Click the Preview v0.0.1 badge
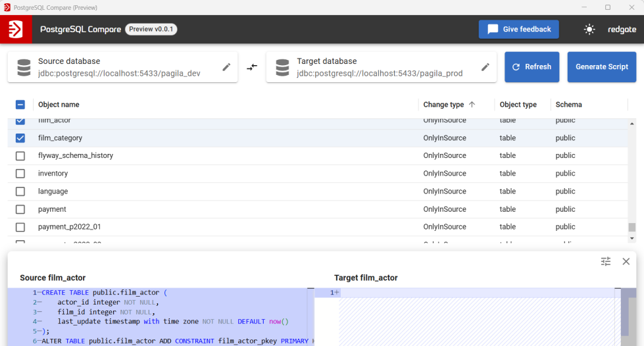Image resolution: width=644 pixels, height=346 pixels. click(151, 29)
